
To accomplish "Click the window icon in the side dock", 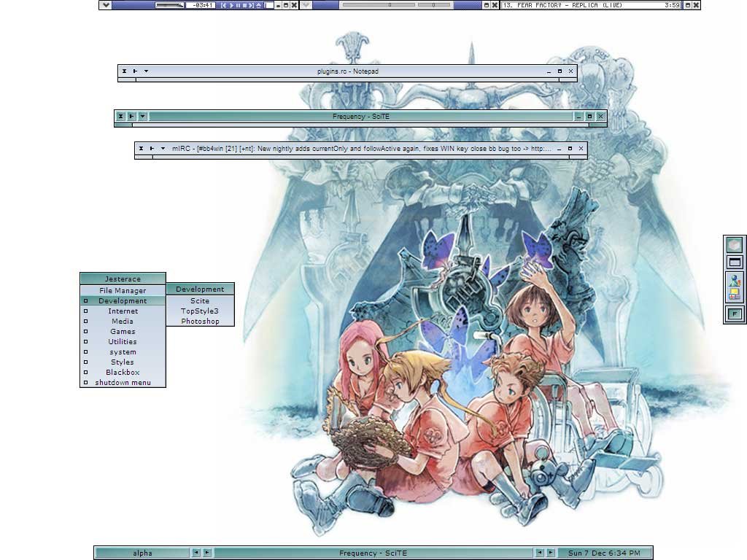I will (x=735, y=262).
